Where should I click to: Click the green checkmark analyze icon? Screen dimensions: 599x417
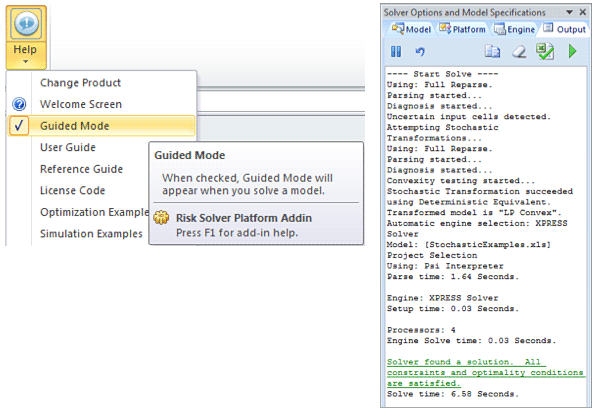click(x=545, y=51)
